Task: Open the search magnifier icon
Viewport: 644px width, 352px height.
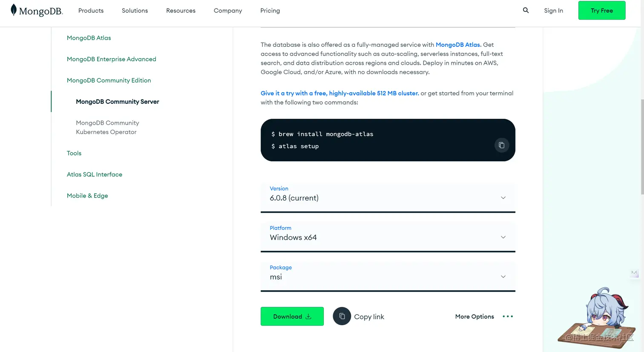Action: [526, 10]
